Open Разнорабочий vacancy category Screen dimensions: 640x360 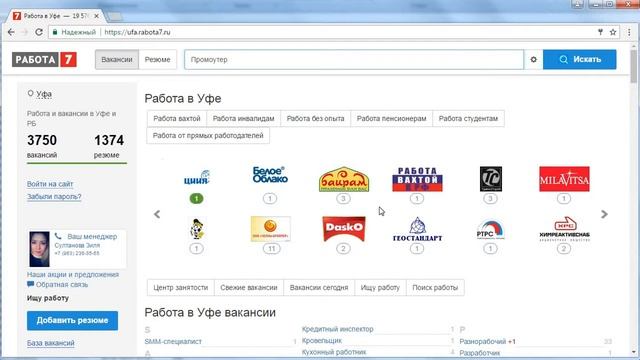[x=483, y=342]
